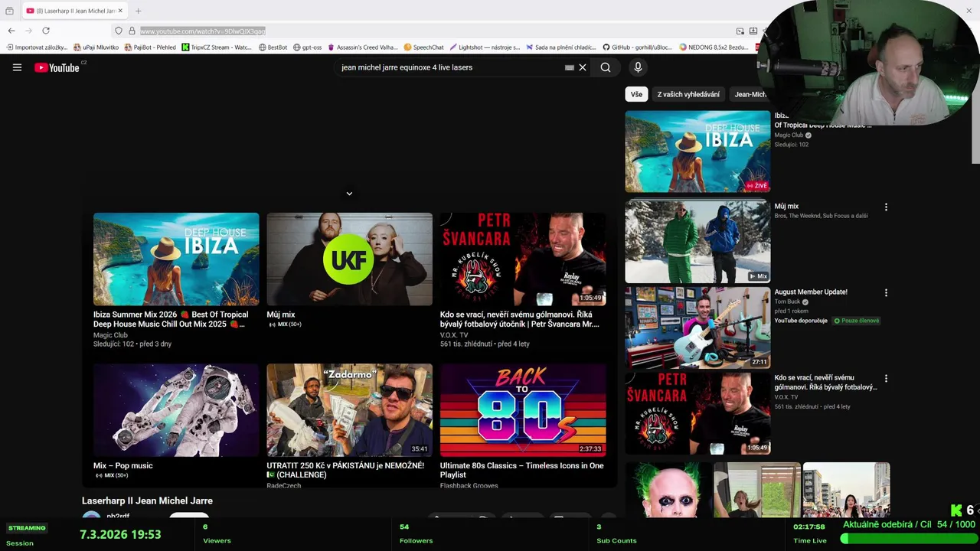
Task: Click the Laserharp II Jean Michel Jarre title
Action: coord(147,500)
